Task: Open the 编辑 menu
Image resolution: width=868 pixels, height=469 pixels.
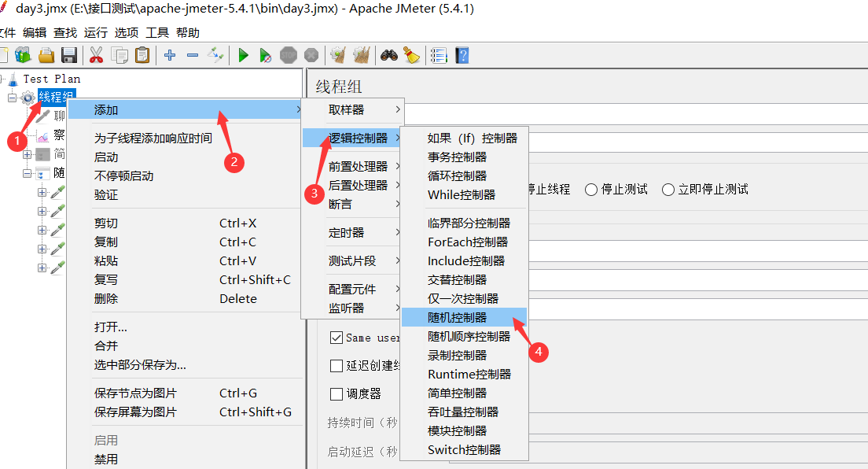Action: [x=35, y=33]
